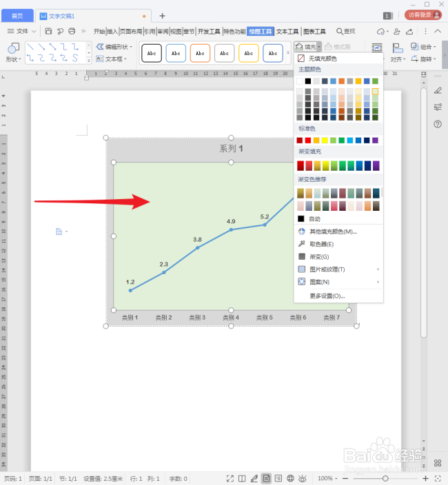
Task: Open the Start (开始) ribbon tab
Action: [99, 31]
